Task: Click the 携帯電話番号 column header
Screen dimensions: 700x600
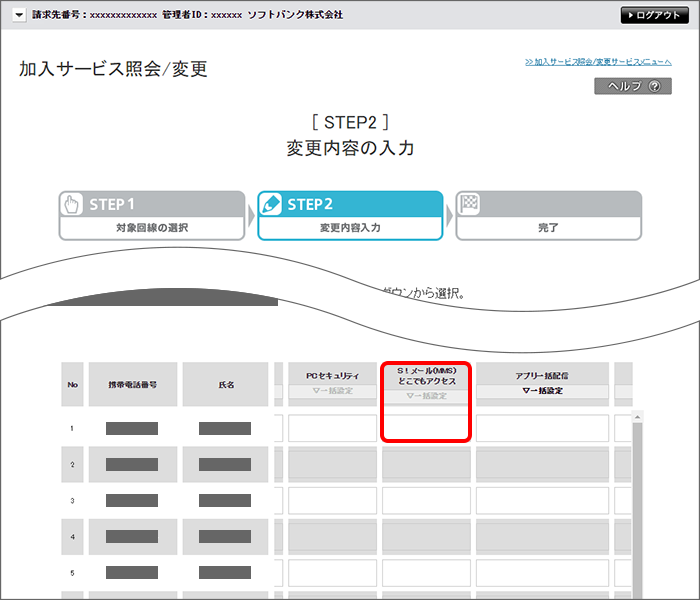Action: point(133,384)
